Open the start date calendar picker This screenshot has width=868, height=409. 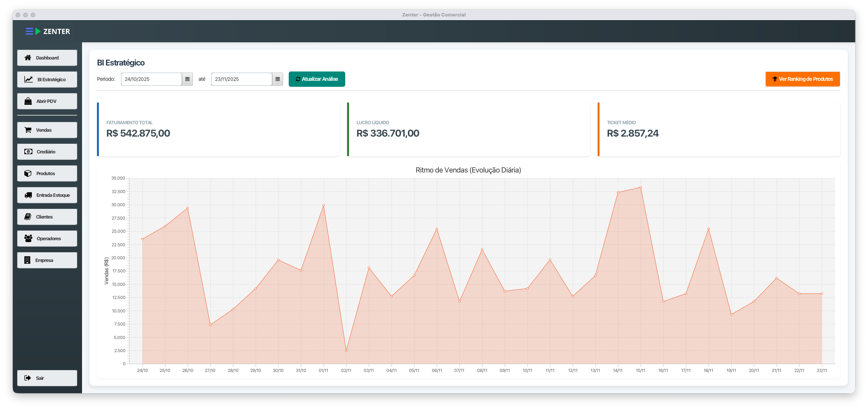coord(187,79)
